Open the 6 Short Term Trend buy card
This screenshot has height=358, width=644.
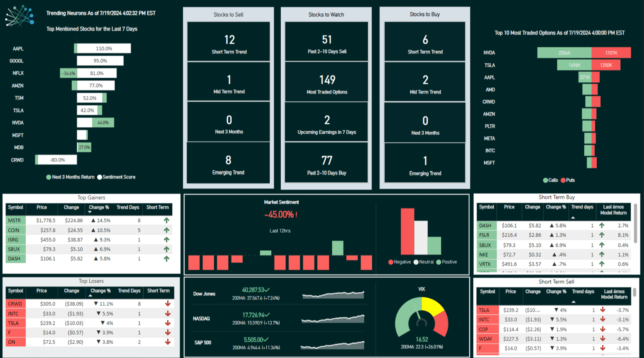[425, 41]
